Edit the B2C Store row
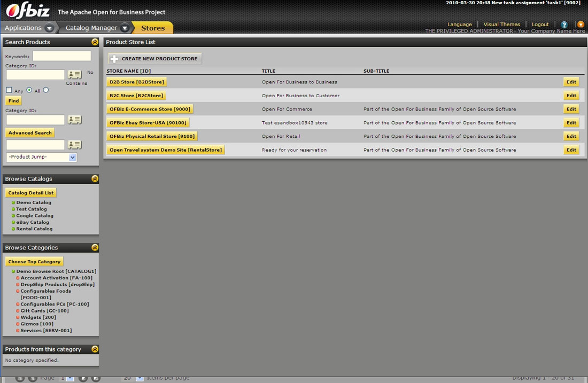 pos(571,96)
